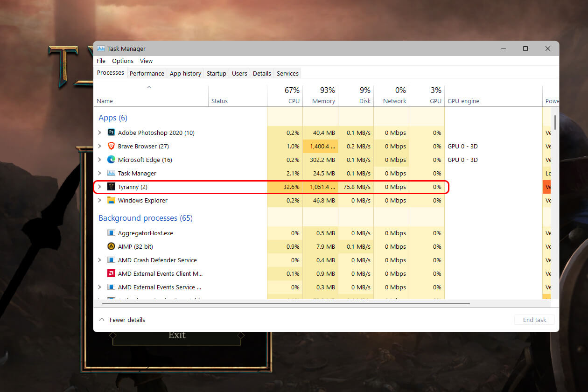This screenshot has width=588, height=392.
Task: Click Brave Browser's 1,400.4 memory value
Action: pos(322,146)
